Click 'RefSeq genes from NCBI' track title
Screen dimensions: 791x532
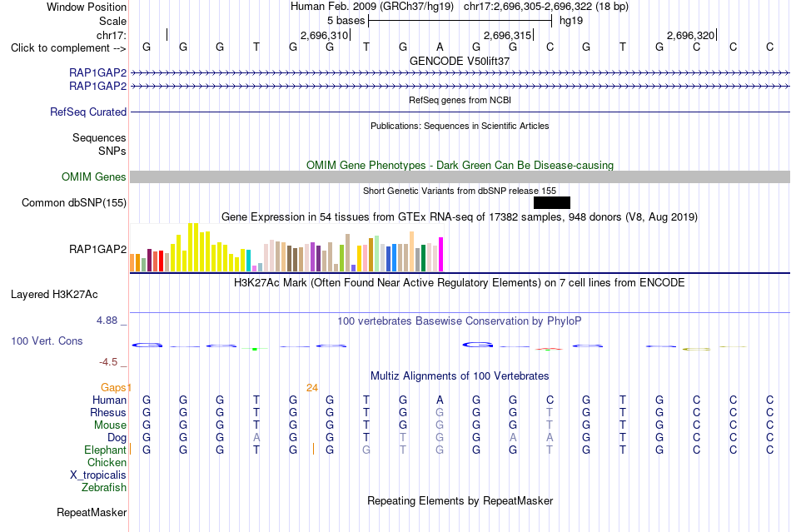tap(460, 100)
